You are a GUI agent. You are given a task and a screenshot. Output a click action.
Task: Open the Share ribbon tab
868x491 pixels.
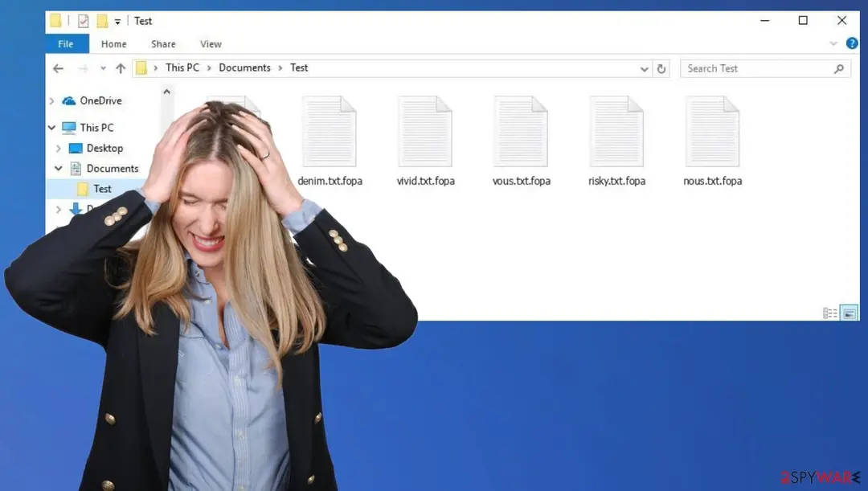[163, 43]
